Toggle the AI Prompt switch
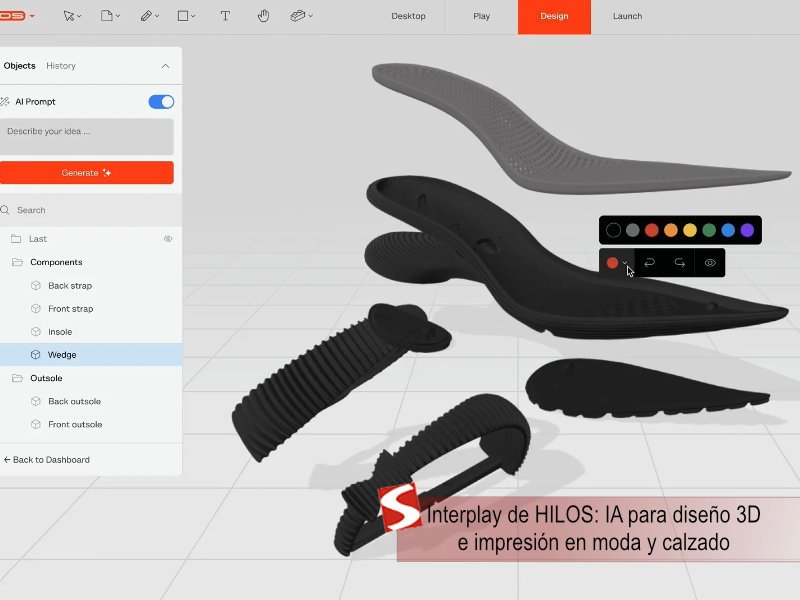 click(159, 101)
